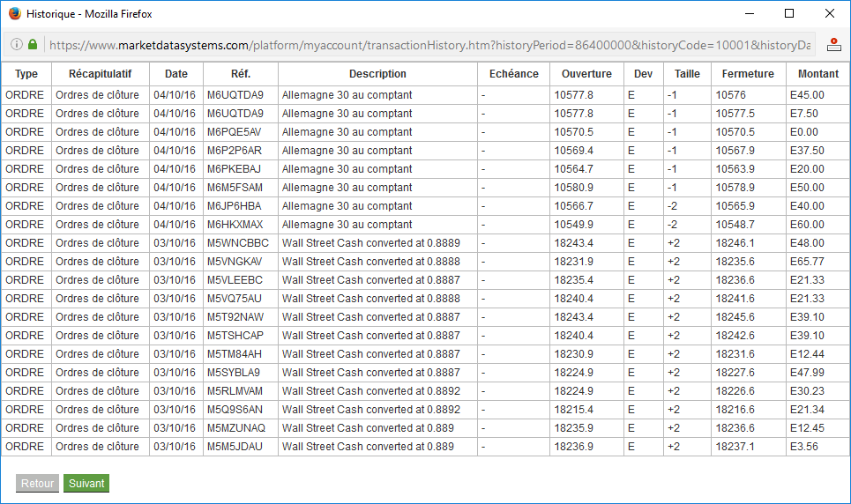This screenshot has width=851, height=504.
Task: Click the Description column header
Action: [x=377, y=74]
